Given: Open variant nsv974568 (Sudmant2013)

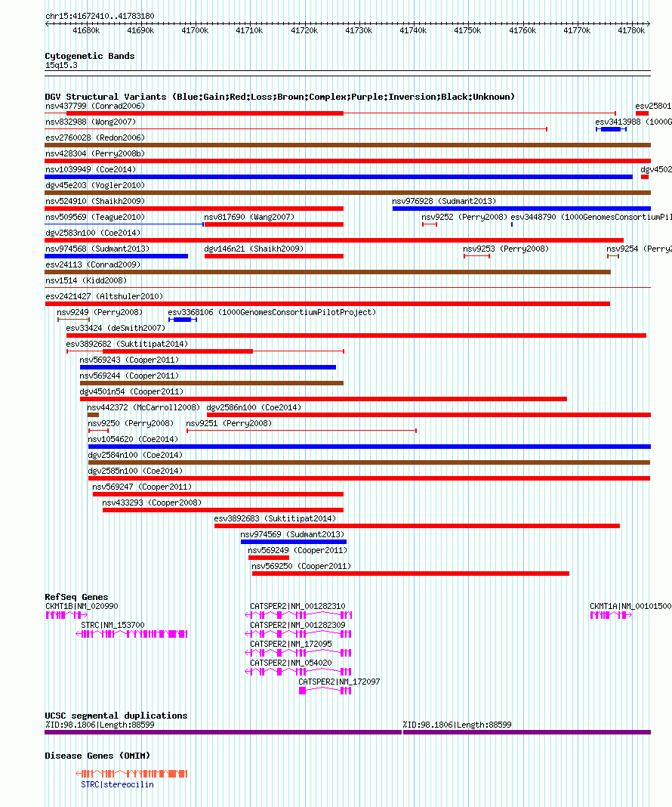Looking at the screenshot, I should tap(97, 249).
